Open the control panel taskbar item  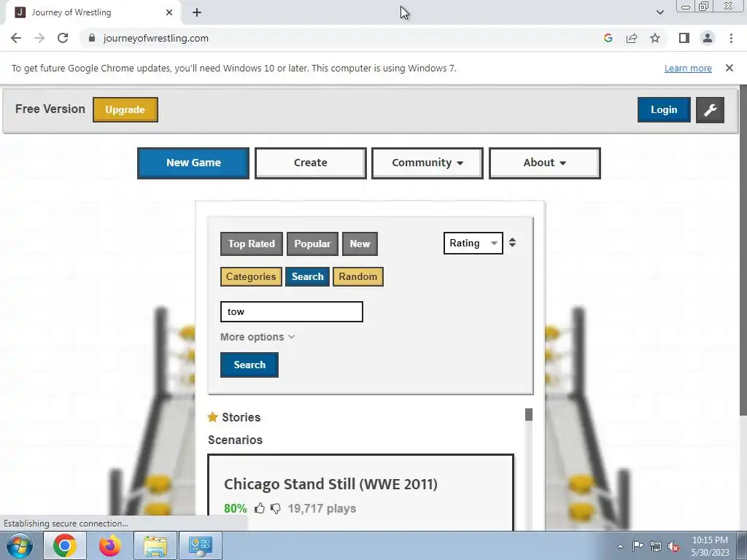point(200,545)
